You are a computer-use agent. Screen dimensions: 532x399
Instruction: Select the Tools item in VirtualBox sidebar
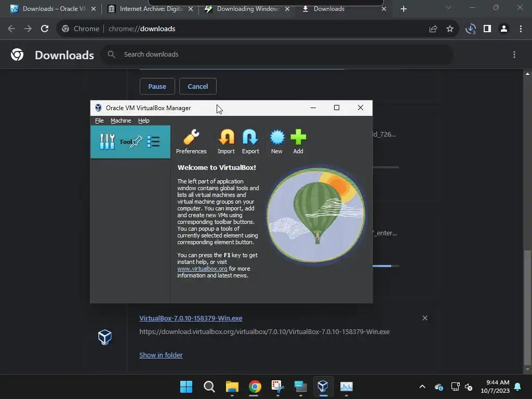coord(130,142)
